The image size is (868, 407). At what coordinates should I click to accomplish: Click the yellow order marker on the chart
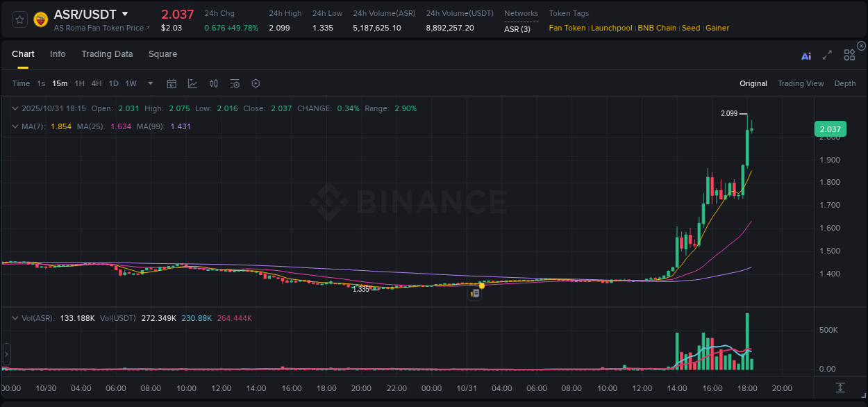click(x=481, y=285)
